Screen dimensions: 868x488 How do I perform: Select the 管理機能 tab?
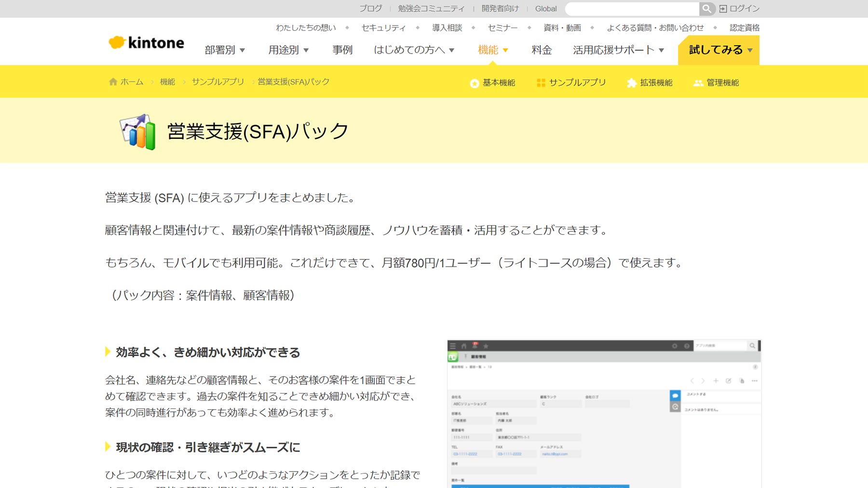716,83
